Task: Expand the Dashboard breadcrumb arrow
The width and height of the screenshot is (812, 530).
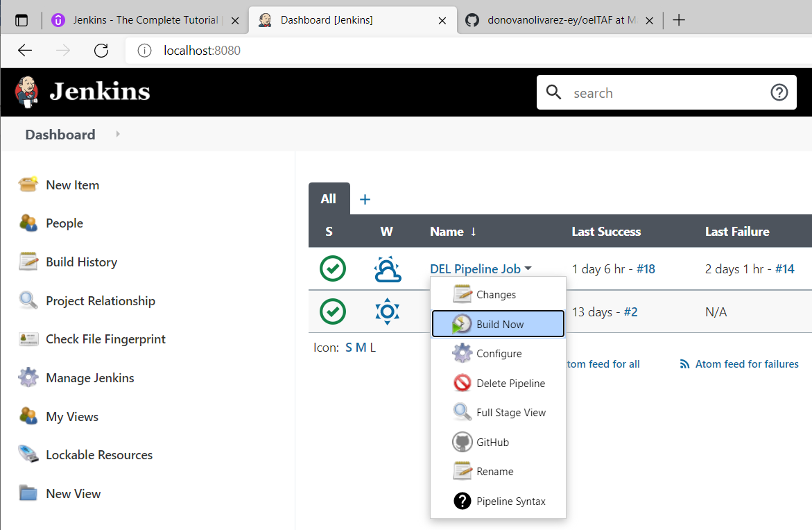Action: [118, 134]
